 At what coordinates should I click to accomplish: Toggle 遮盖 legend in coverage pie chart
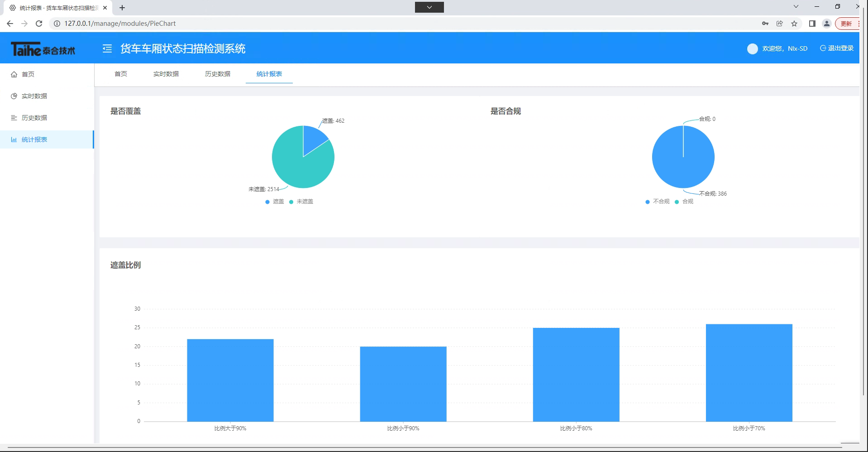click(275, 202)
